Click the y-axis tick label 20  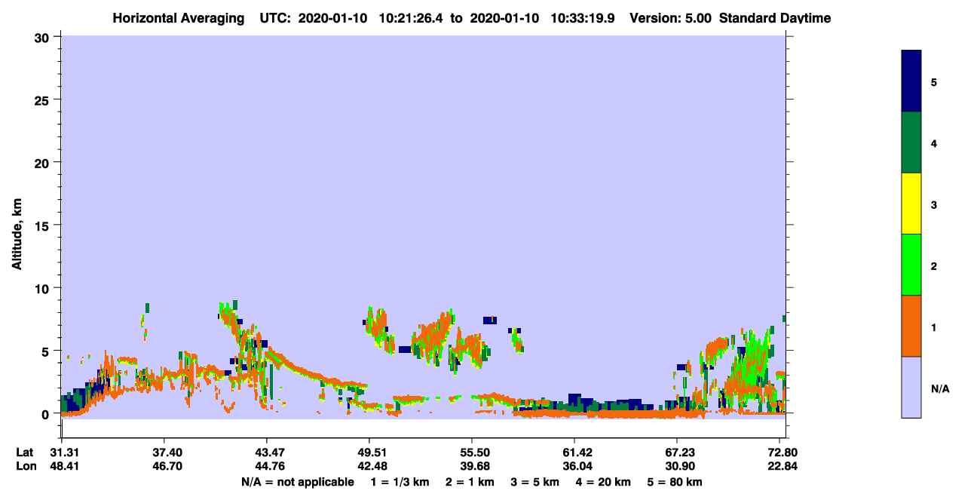[x=43, y=163]
